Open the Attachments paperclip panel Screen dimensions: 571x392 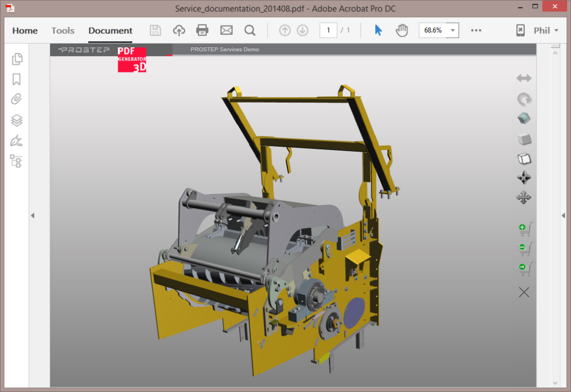click(x=17, y=99)
